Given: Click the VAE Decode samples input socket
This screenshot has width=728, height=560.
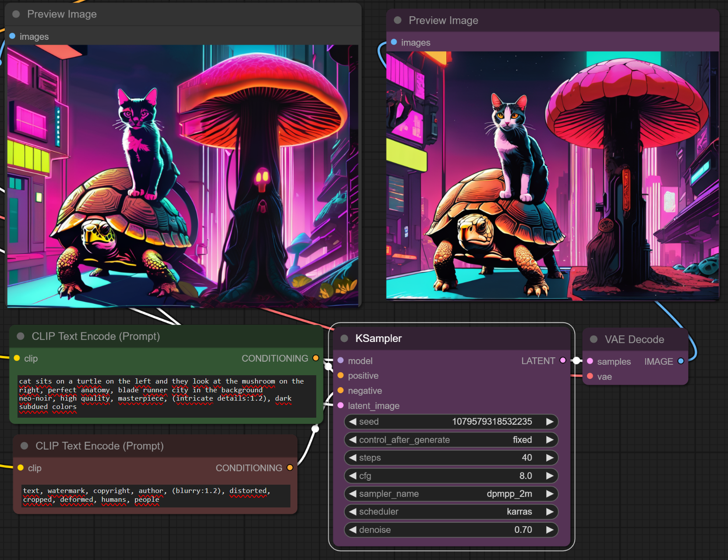Looking at the screenshot, I should [590, 361].
